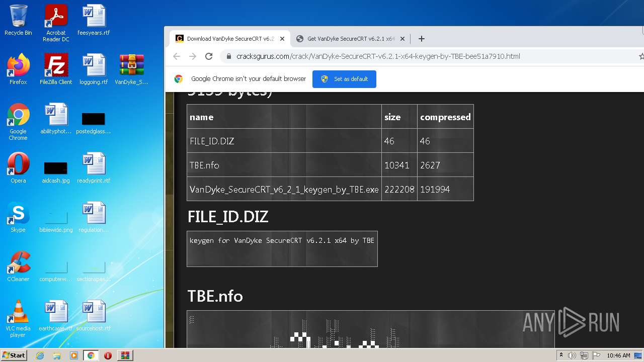
Task: Click Set as default button
Action: (344, 79)
